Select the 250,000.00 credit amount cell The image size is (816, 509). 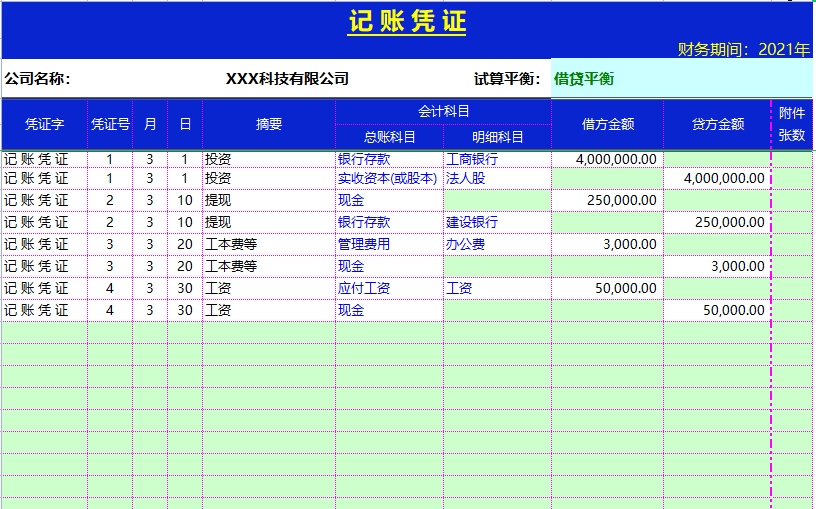click(718, 222)
